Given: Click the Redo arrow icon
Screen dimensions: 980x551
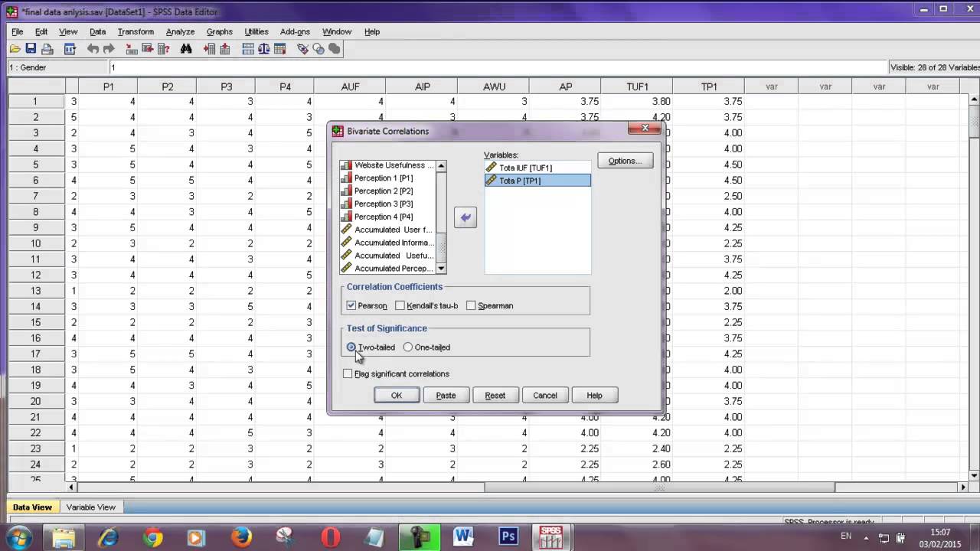Looking at the screenshot, I should [x=109, y=48].
